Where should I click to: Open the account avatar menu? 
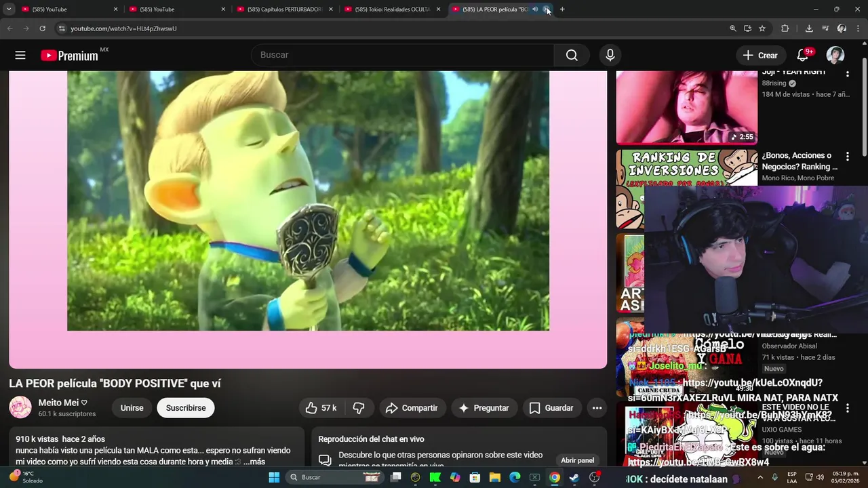coord(835,56)
